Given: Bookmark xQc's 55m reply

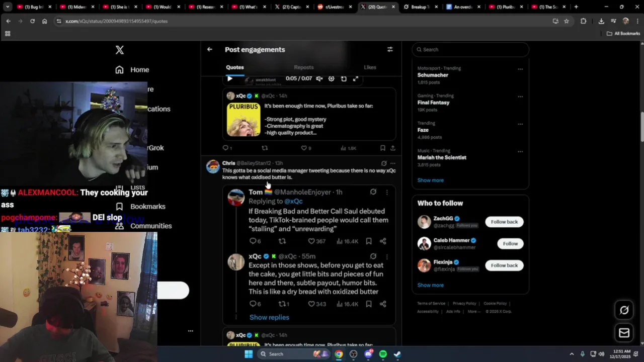Looking at the screenshot, I should click(x=369, y=304).
